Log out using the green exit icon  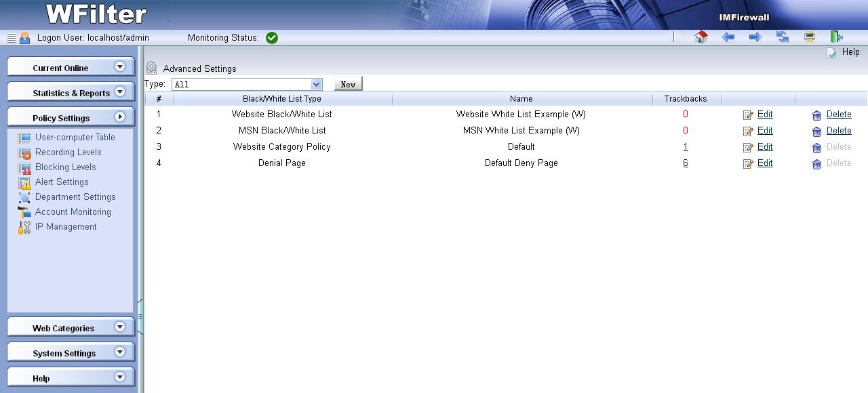836,37
